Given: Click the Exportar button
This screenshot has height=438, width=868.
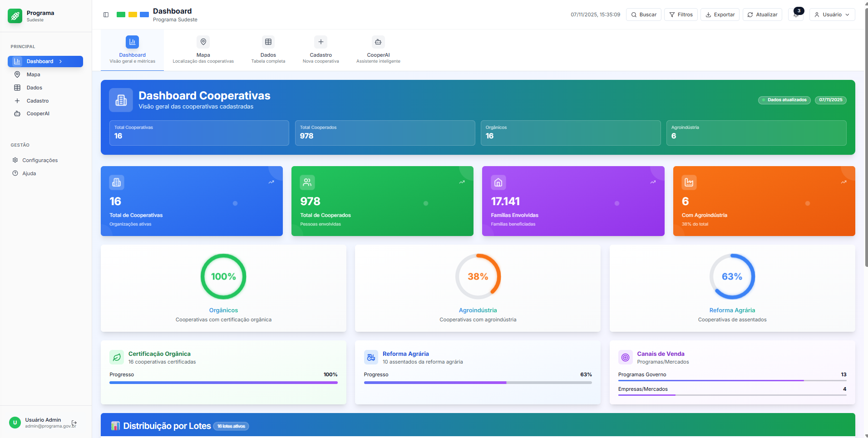Looking at the screenshot, I should click(x=720, y=15).
